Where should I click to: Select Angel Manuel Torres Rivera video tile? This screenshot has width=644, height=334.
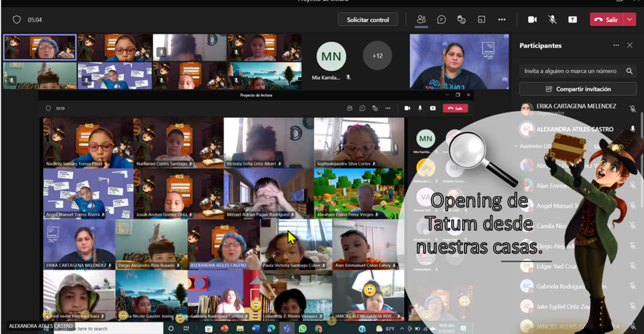tap(88, 194)
